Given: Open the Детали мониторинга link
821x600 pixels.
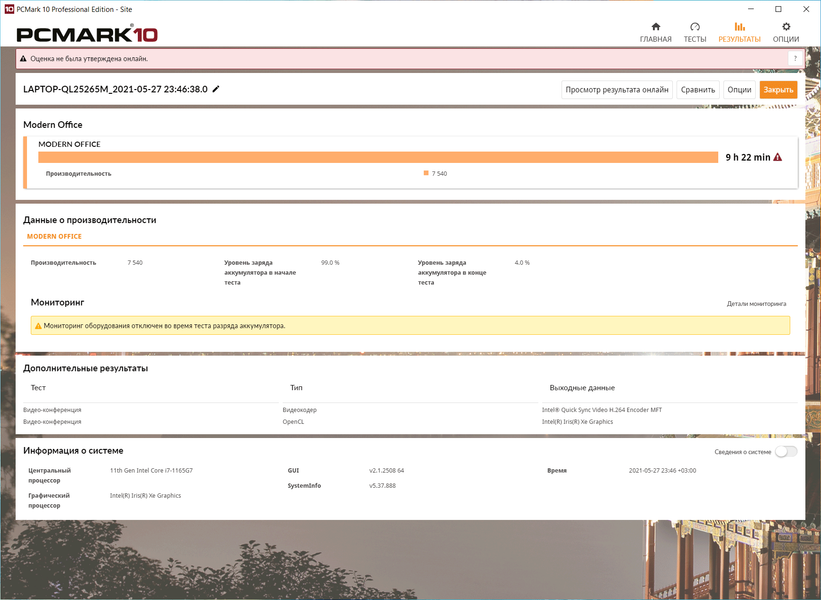Looking at the screenshot, I should tap(756, 304).
